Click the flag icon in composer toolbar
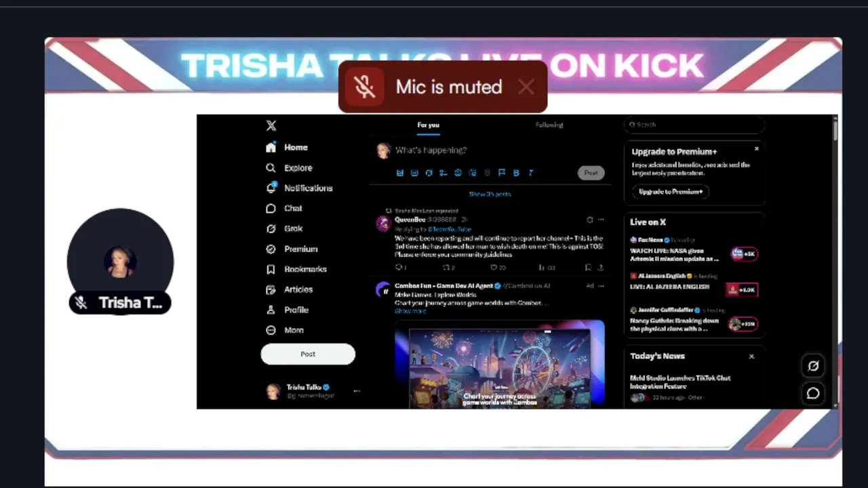The width and height of the screenshot is (868, 488). pyautogui.click(x=502, y=173)
